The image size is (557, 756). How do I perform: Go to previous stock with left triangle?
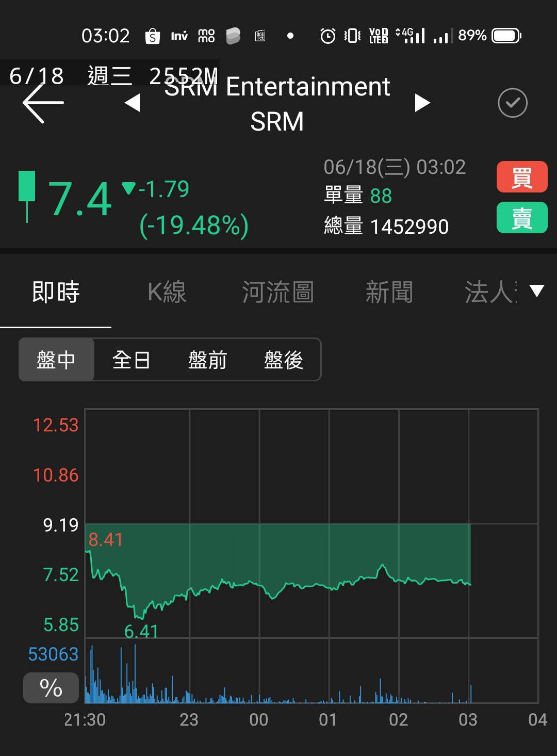pyautogui.click(x=133, y=103)
